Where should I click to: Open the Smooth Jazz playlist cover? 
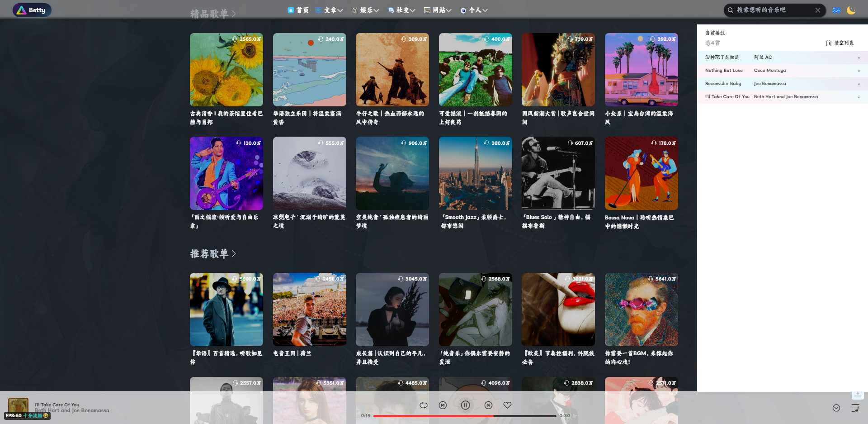[476, 173]
